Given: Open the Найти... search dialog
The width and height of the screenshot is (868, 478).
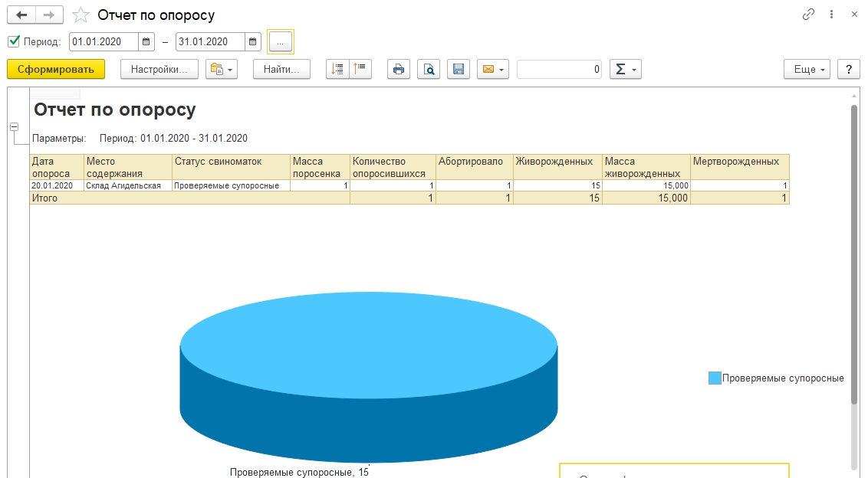Looking at the screenshot, I should [281, 69].
